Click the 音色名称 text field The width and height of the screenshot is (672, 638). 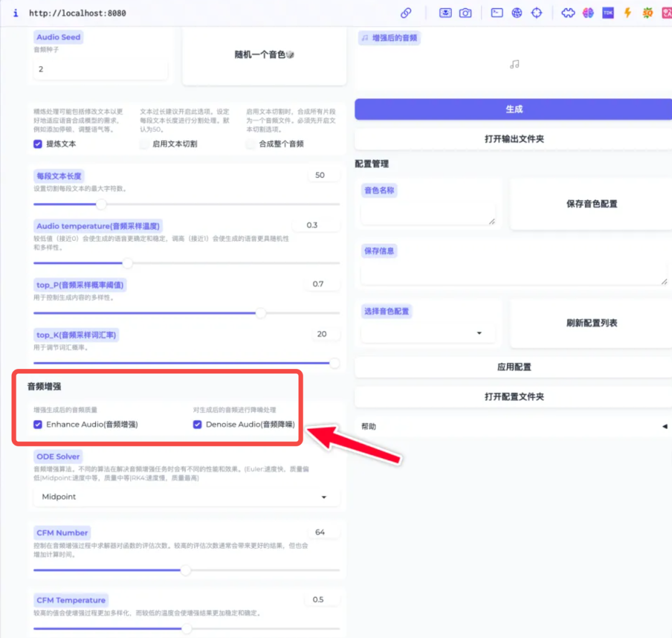click(x=427, y=213)
